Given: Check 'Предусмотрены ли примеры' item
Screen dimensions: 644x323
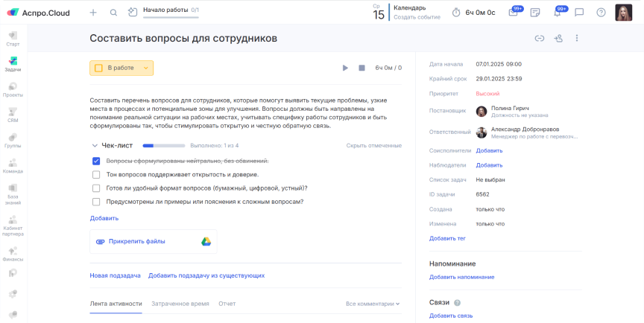Looking at the screenshot, I should tap(96, 202).
